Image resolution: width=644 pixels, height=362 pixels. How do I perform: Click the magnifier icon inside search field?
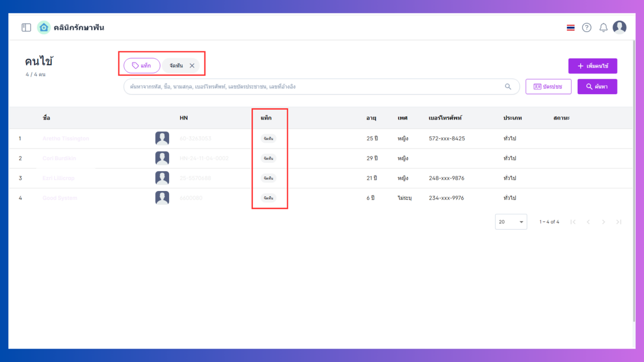click(508, 86)
